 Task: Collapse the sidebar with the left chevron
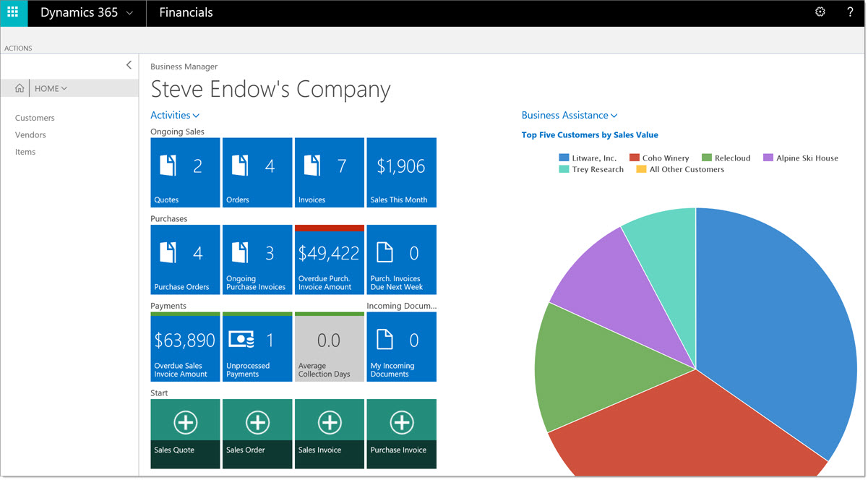coord(129,64)
